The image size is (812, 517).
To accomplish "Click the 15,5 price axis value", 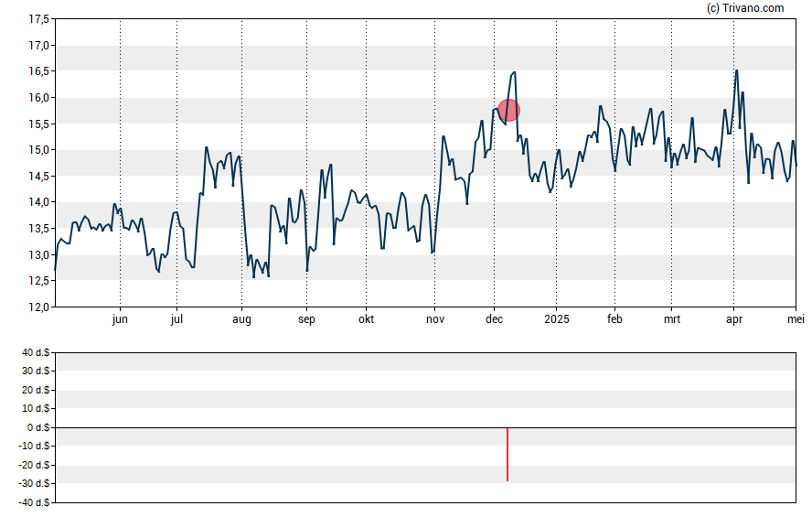I will pos(38,124).
